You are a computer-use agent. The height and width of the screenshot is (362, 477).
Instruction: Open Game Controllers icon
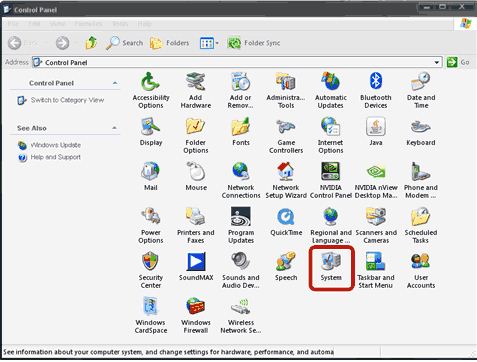click(286, 135)
